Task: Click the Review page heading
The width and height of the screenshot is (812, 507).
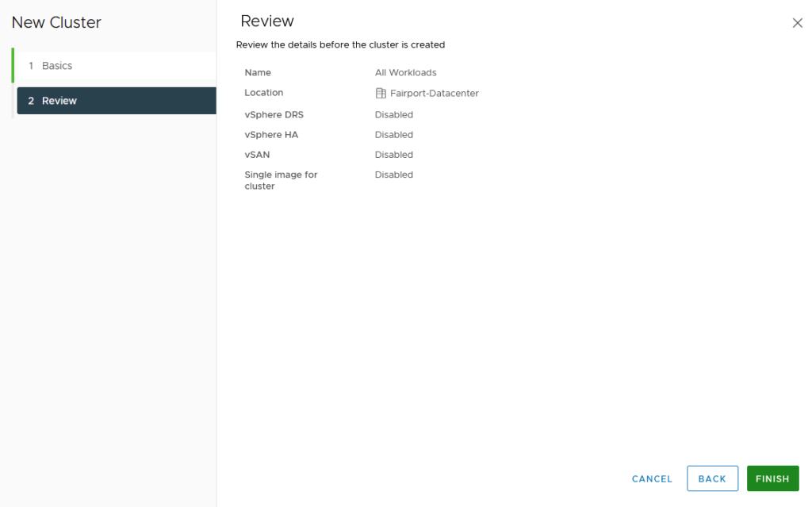Action: (267, 21)
